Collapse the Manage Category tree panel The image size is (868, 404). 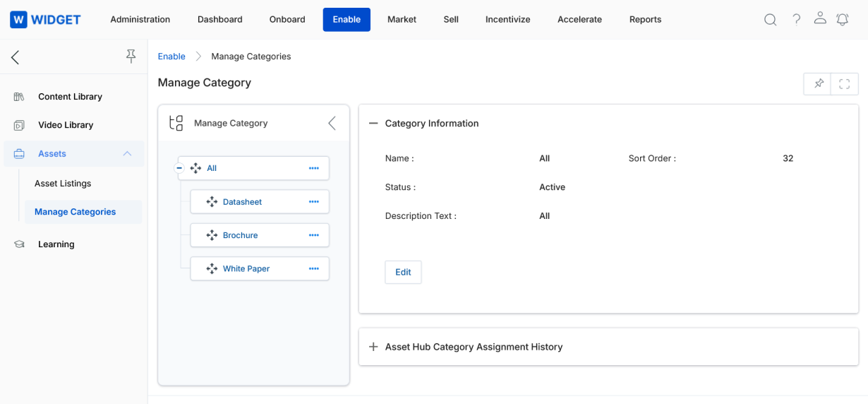(x=332, y=123)
